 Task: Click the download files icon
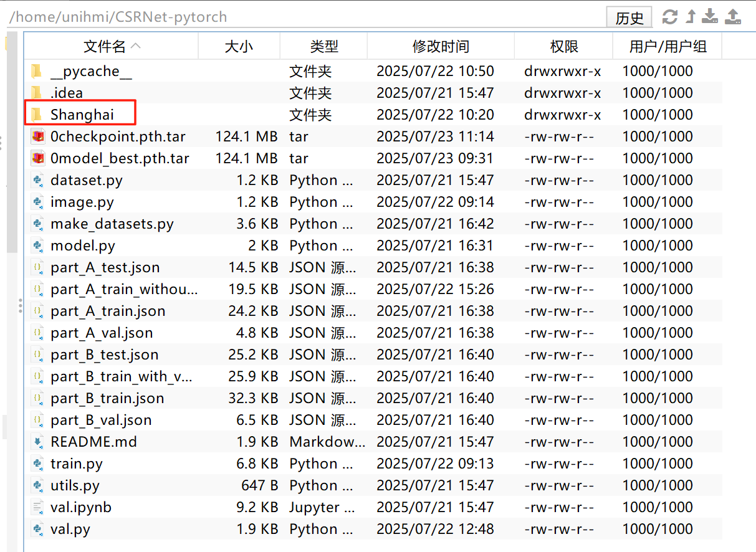[710, 17]
